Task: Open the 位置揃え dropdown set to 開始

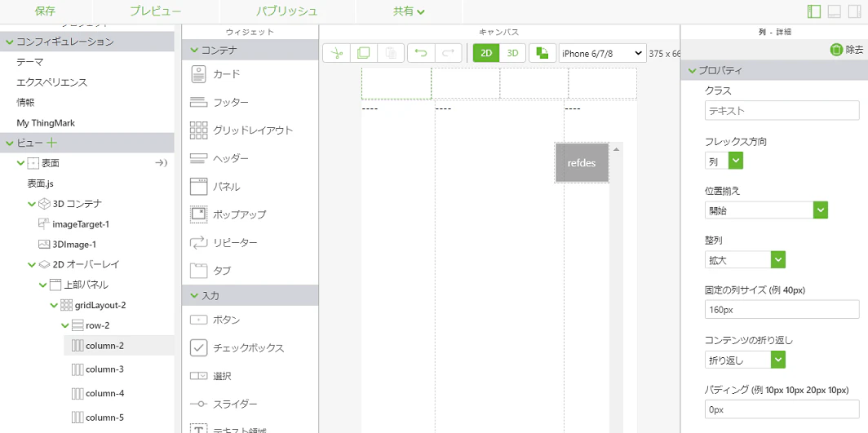Action: pyautogui.click(x=766, y=210)
